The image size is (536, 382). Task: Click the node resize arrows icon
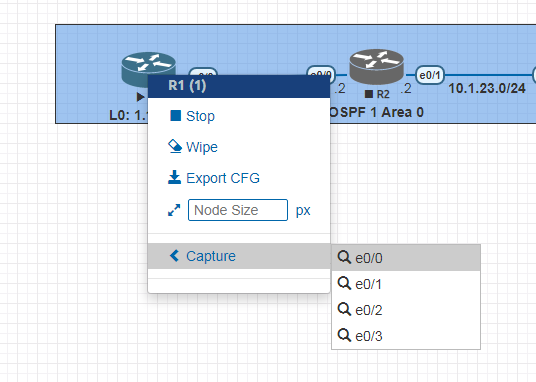click(174, 210)
